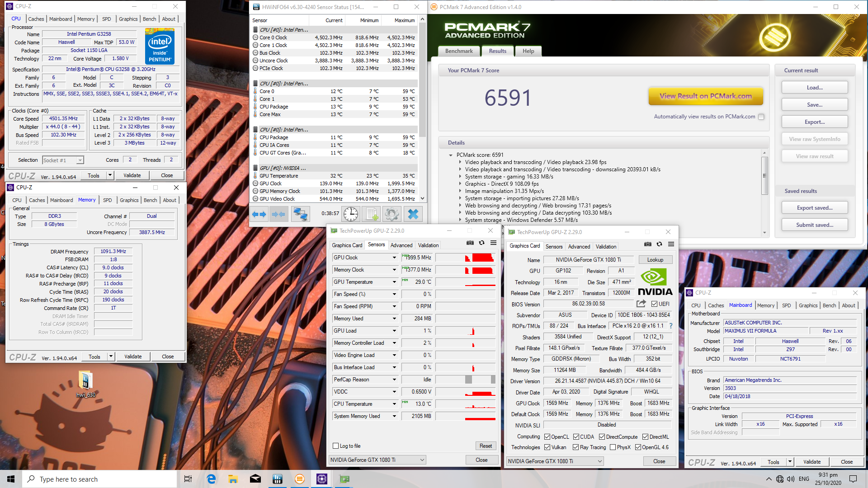Viewport: 868px width, 488px height.
Task: Open GPU Temperature sensor dropdown
Action: (394, 282)
